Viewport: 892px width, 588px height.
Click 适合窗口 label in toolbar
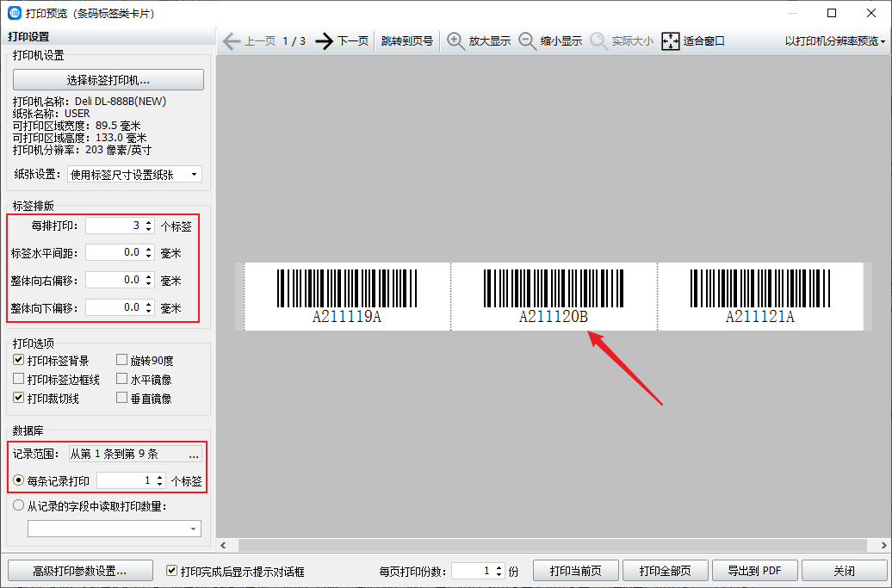click(703, 41)
